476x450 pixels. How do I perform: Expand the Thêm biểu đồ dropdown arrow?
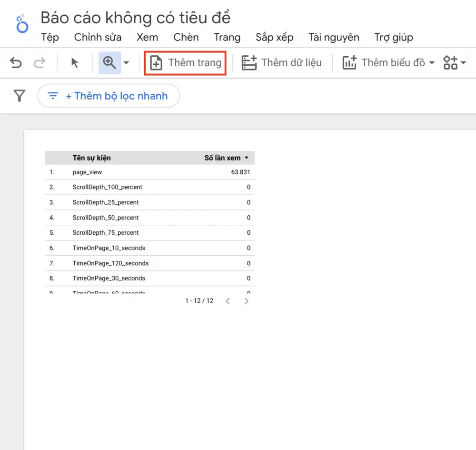[x=432, y=63]
